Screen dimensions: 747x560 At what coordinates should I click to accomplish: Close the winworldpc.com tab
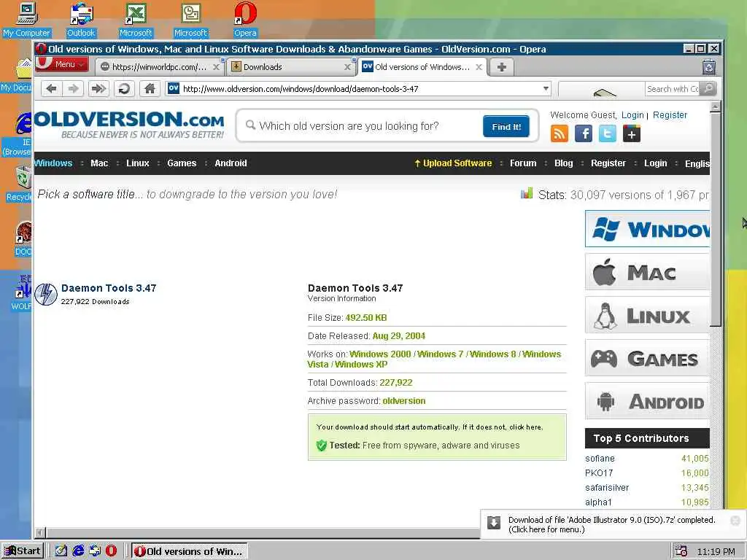tap(216, 67)
